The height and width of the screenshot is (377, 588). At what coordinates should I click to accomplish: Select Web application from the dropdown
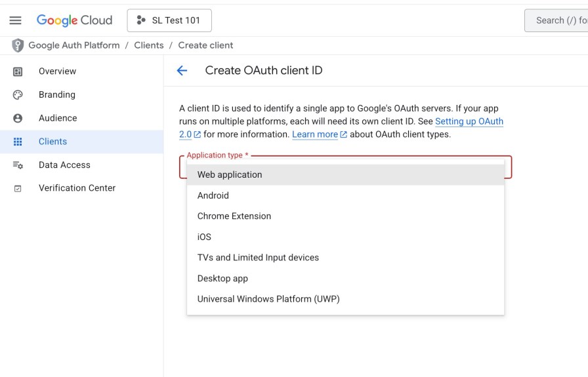coord(230,174)
